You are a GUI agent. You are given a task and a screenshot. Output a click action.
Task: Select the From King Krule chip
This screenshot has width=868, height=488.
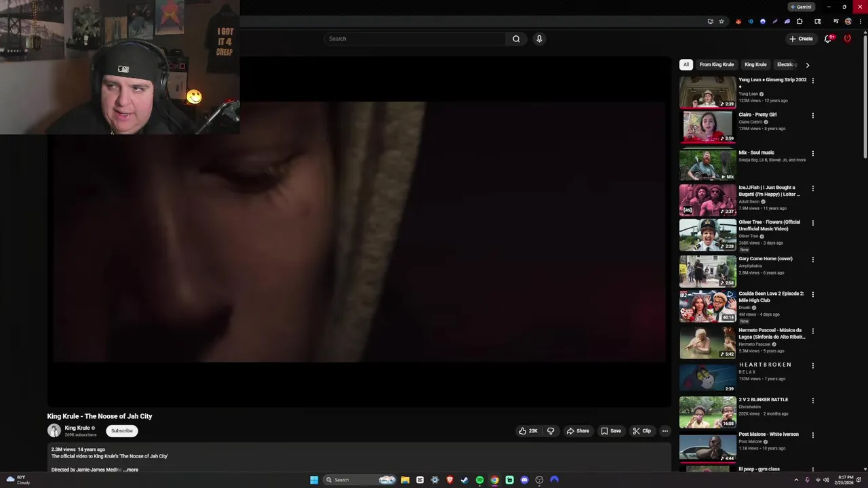coord(717,64)
